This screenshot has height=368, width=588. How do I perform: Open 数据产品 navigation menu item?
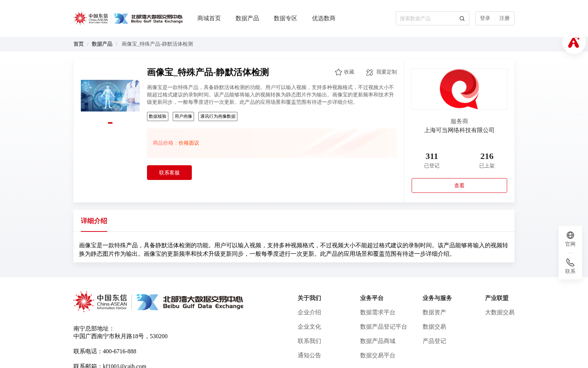[x=247, y=18]
